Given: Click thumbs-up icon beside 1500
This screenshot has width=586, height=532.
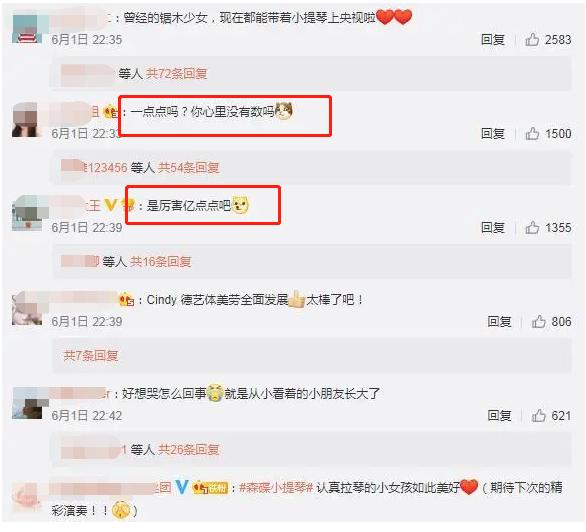Looking at the screenshot, I should point(532,133).
